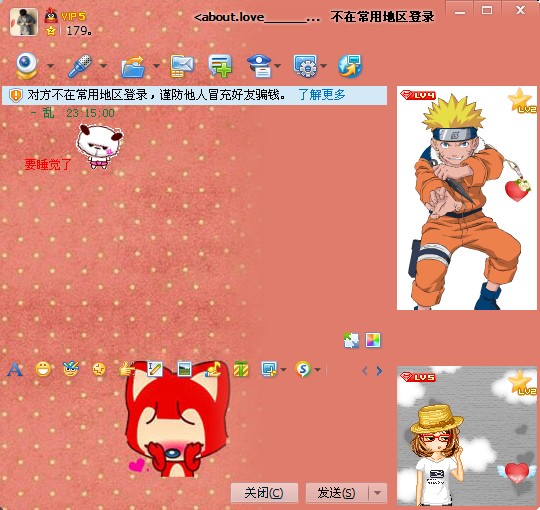The height and width of the screenshot is (510, 540).
Task: Create a discussion group with the chat-plus icon
Action: [220, 65]
